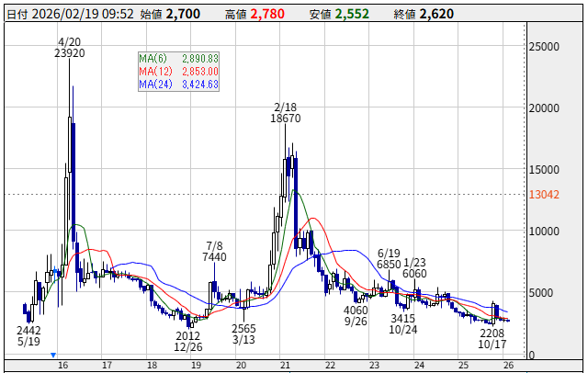Select the 3/13 low label 2565

coord(243,328)
